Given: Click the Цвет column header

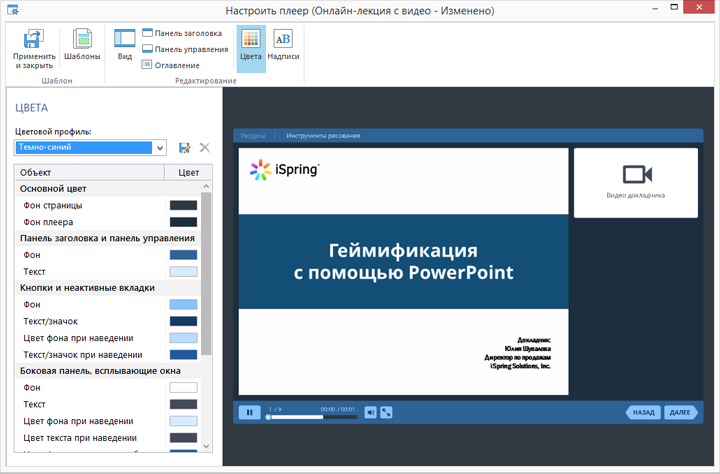Looking at the screenshot, I should click(188, 172).
